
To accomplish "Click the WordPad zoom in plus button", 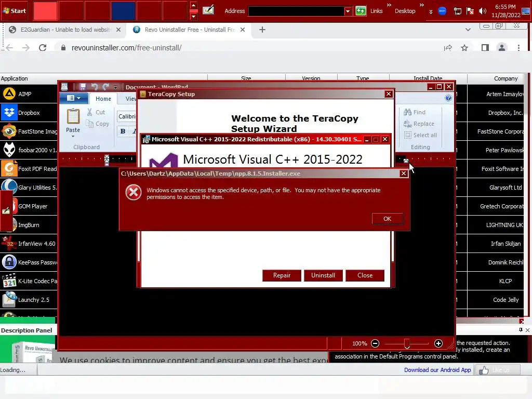I will click(x=438, y=344).
